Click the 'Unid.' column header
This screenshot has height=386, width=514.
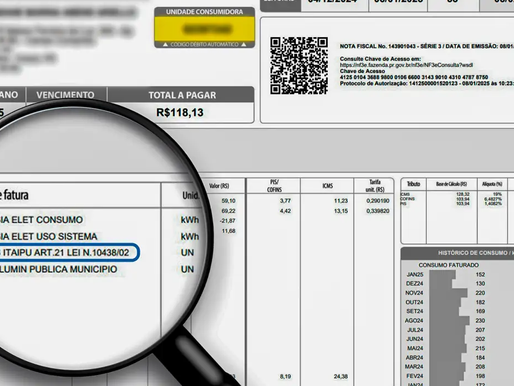click(x=190, y=195)
